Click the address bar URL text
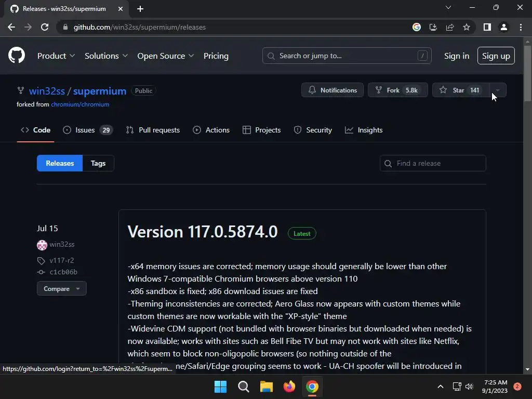The height and width of the screenshot is (399, 532). (139, 27)
